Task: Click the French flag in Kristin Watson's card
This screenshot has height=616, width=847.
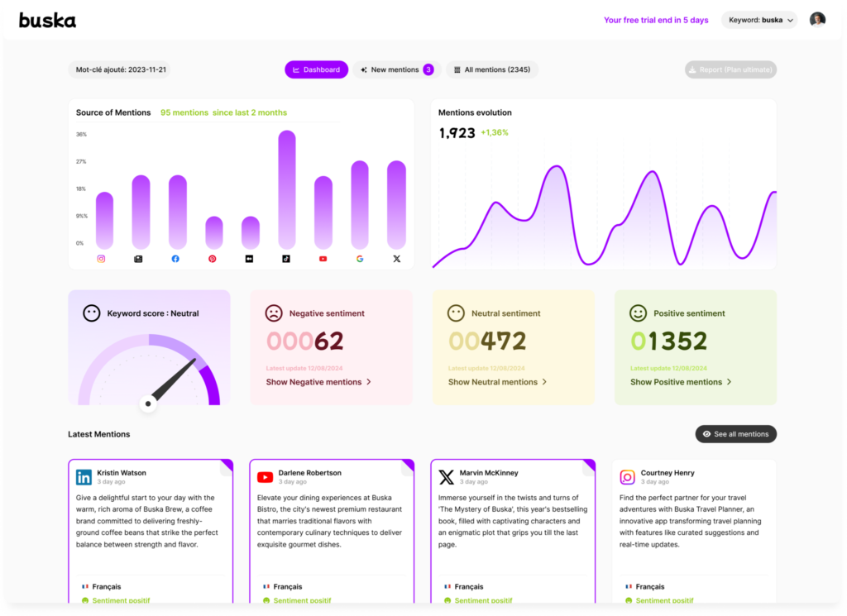Action: (x=85, y=586)
